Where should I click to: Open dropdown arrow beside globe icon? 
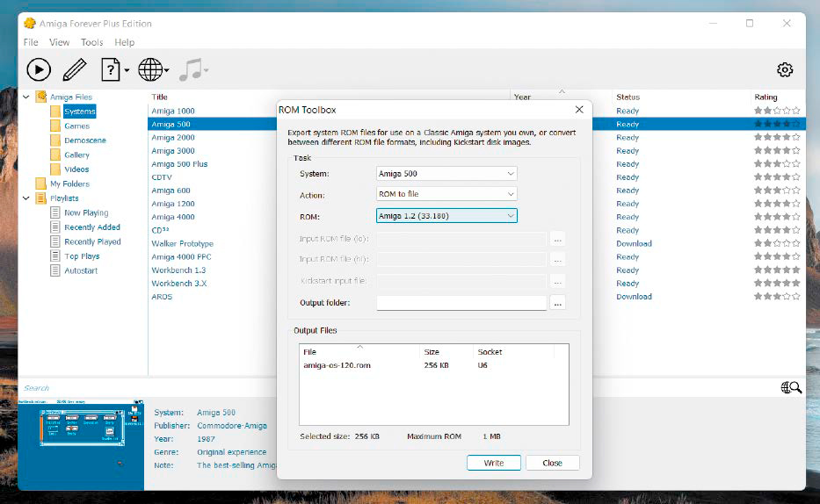(x=166, y=70)
